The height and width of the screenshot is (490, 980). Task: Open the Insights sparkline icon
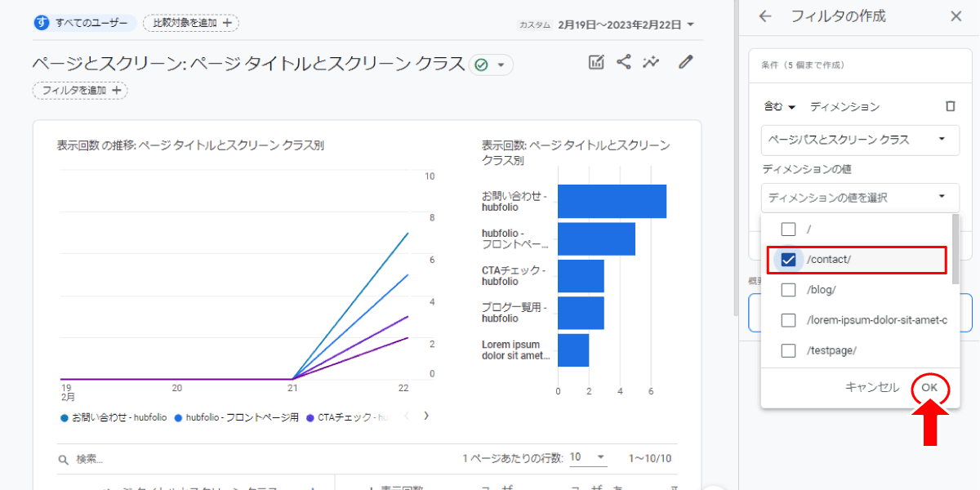click(x=652, y=62)
